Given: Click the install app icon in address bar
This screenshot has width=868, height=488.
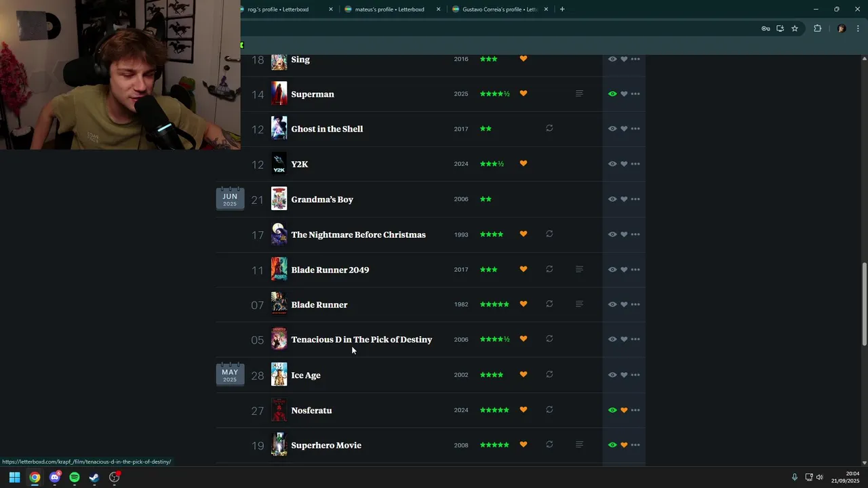Looking at the screenshot, I should (x=780, y=28).
